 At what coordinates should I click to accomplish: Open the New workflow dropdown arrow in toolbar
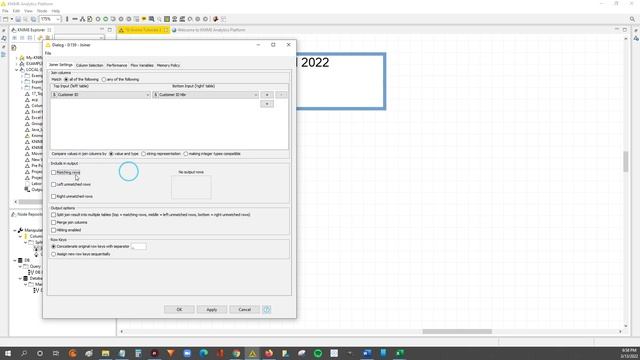point(11,19)
